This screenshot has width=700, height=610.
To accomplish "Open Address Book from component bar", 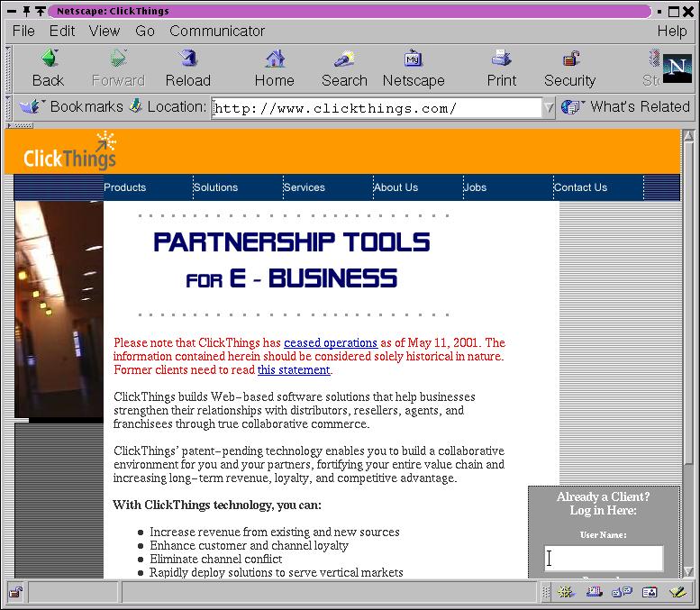I will (650, 592).
